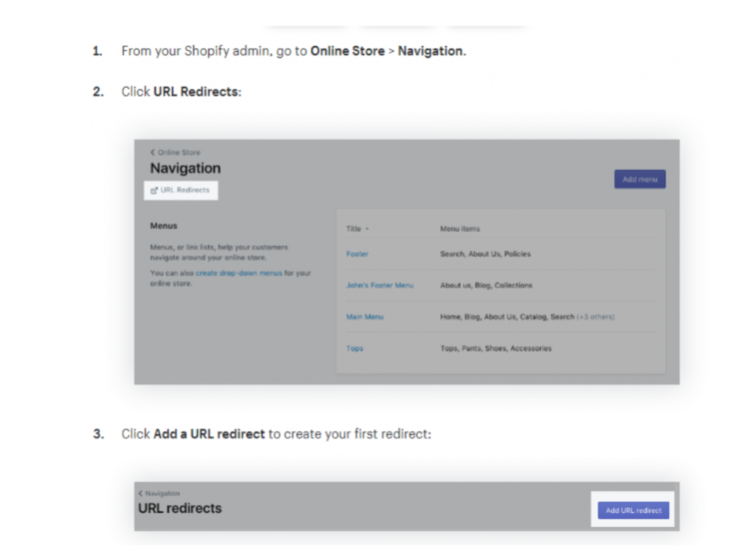Viewport: 756px width, 550px height.
Task: Open the Tops menu link
Action: 354,348
